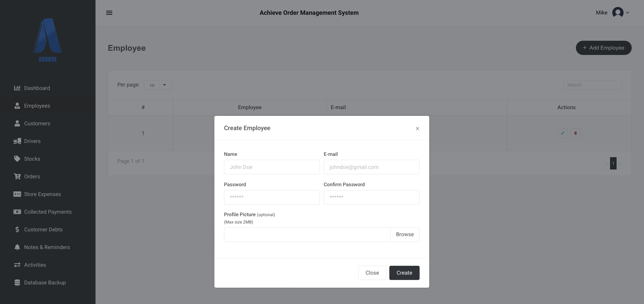Navigate to Drivers truck icon item

(x=32, y=141)
